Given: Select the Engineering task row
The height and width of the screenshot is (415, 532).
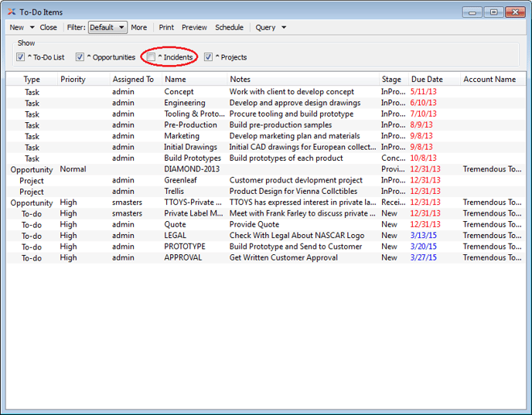Looking at the screenshot, I should pos(185,103).
